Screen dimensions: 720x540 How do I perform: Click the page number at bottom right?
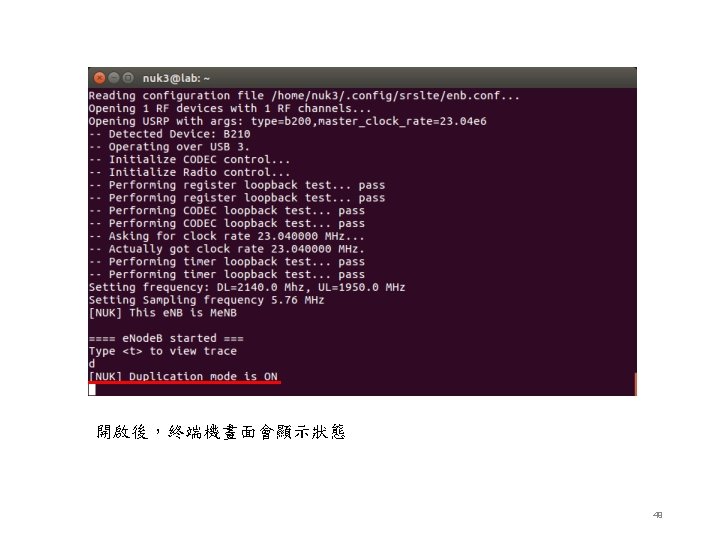click(658, 515)
